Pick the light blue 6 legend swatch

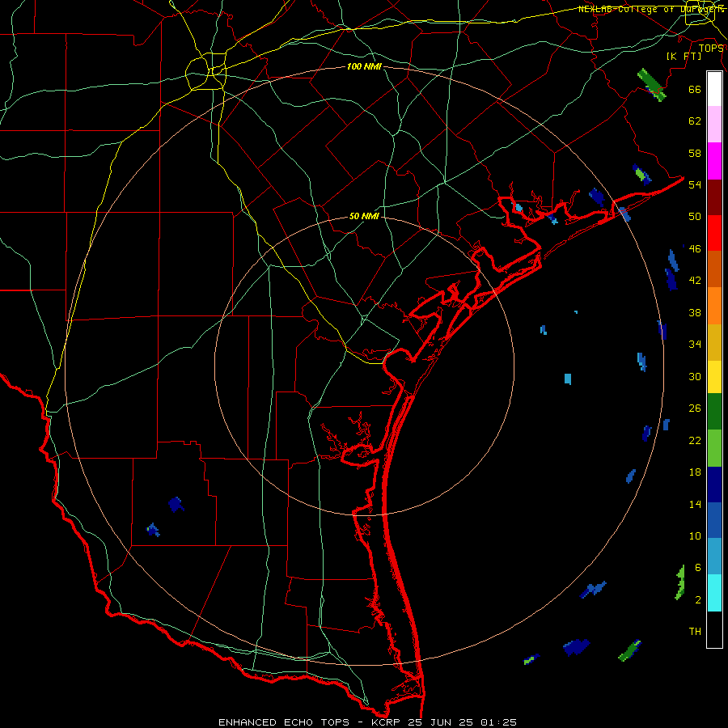point(714,557)
